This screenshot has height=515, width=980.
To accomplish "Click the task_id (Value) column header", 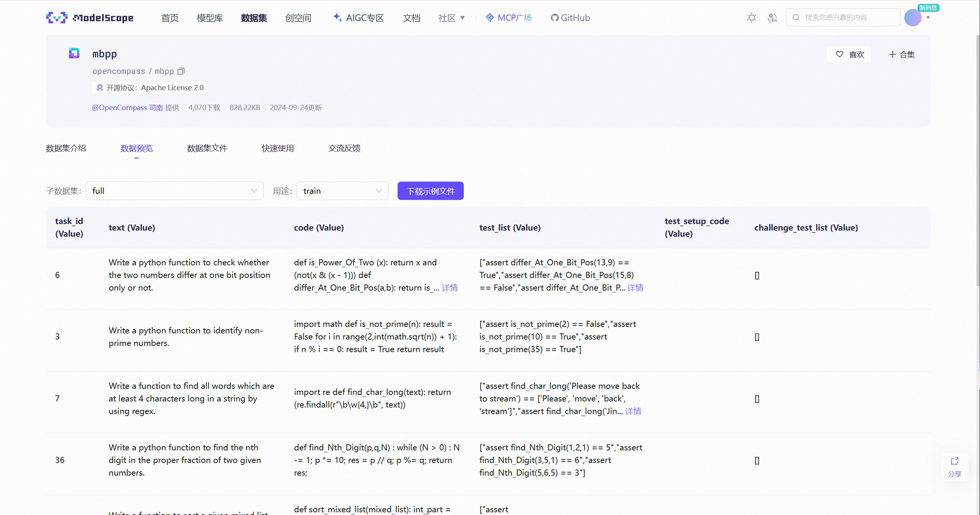I will point(69,227).
